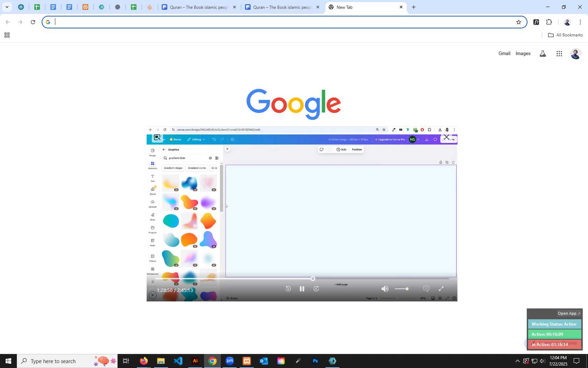Image resolution: width=588 pixels, height=368 pixels.
Task: Switch to the pinned orange XAMPP tab
Action: (x=85, y=7)
